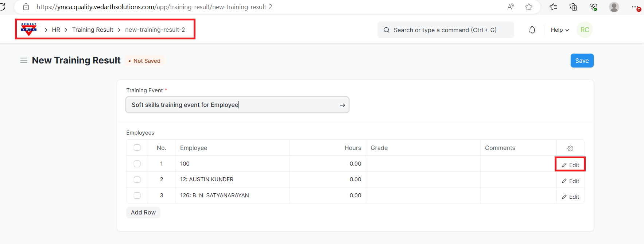Toggle the sidebar hamburger menu icon
Viewport: 644px width, 244px height.
pyautogui.click(x=24, y=61)
